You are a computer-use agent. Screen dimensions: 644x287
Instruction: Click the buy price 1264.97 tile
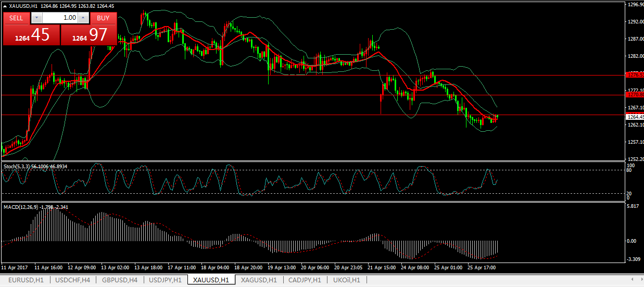click(x=89, y=35)
